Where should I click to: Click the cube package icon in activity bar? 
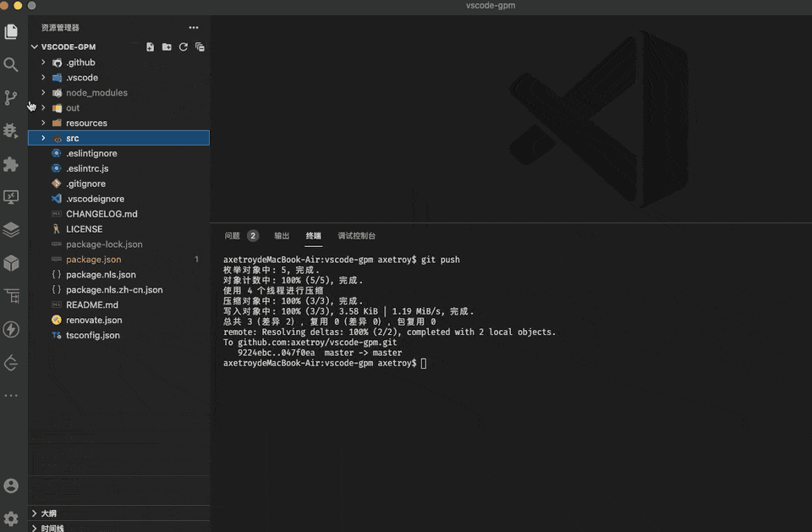point(11,263)
